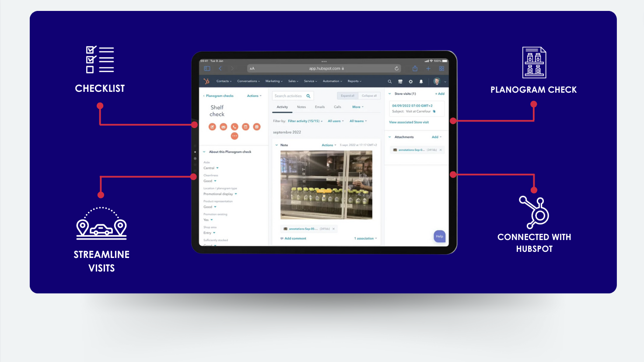This screenshot has width=644, height=362.
Task: Open the AA reader view options
Action: pos(252,69)
